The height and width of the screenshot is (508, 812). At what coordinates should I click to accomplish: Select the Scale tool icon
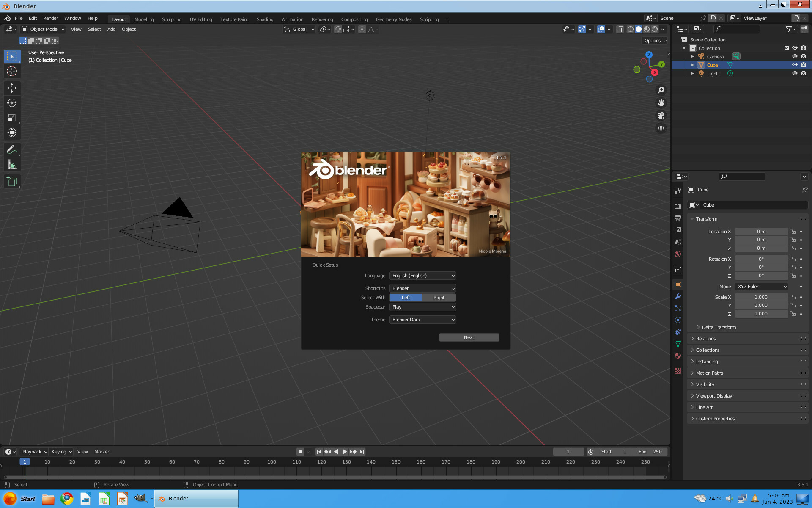click(12, 118)
